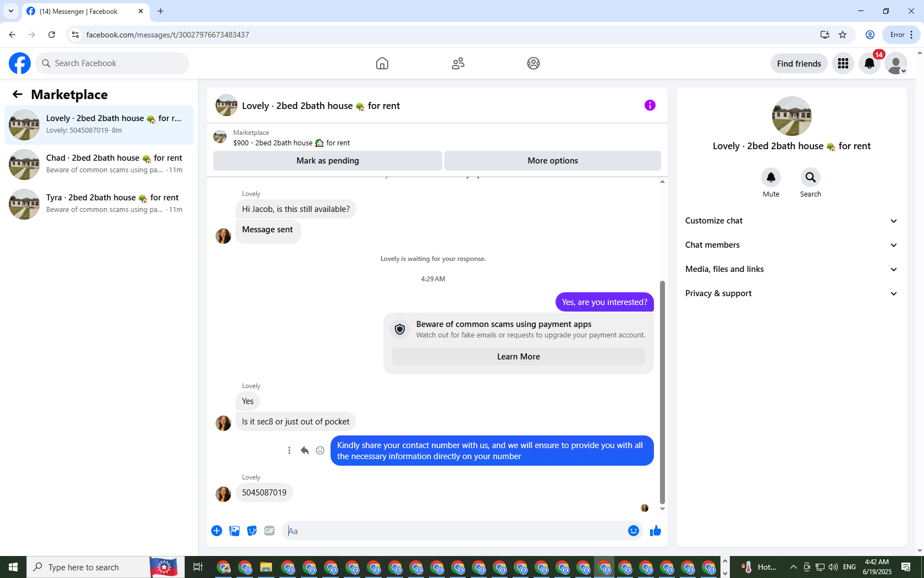Expand the Privacy & support section
The width and height of the screenshot is (924, 578).
[791, 293]
